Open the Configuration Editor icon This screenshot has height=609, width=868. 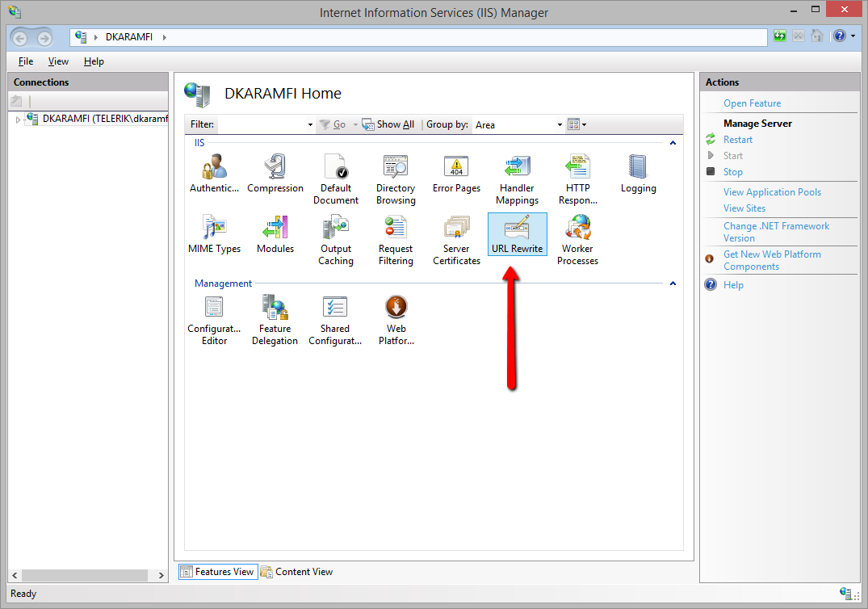point(214,320)
